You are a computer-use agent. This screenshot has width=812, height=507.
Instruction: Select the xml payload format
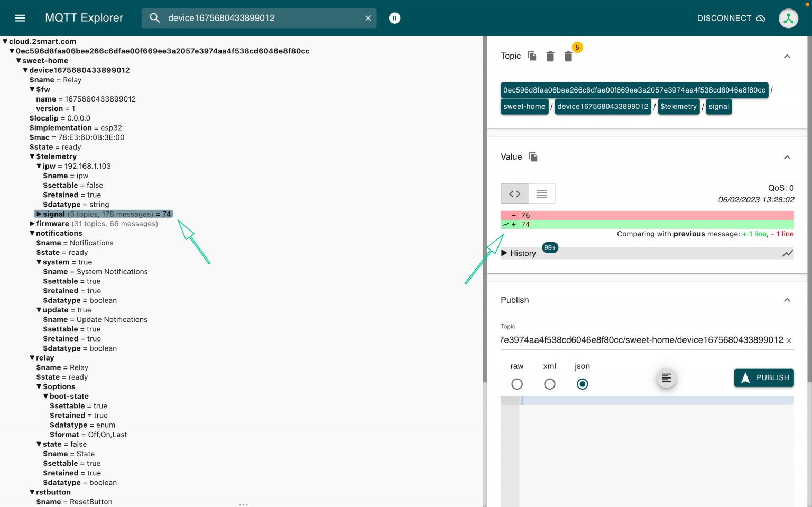pyautogui.click(x=550, y=384)
